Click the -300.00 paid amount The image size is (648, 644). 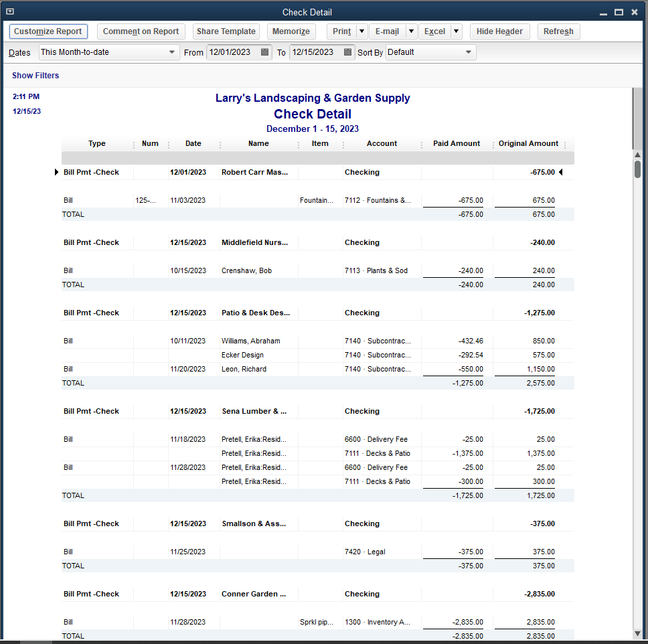[471, 481]
